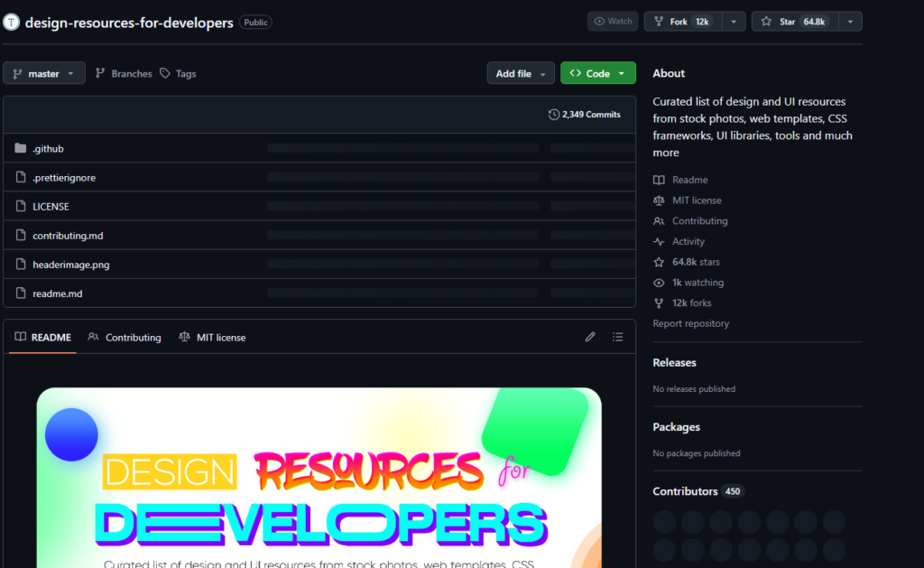Fork the repository
The width and height of the screenshot is (924, 568).
682,22
